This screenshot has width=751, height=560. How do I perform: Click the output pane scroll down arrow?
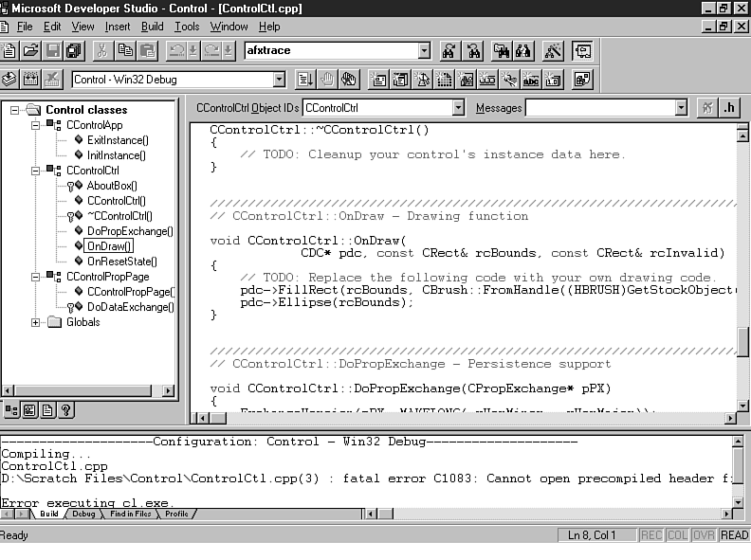(x=738, y=502)
